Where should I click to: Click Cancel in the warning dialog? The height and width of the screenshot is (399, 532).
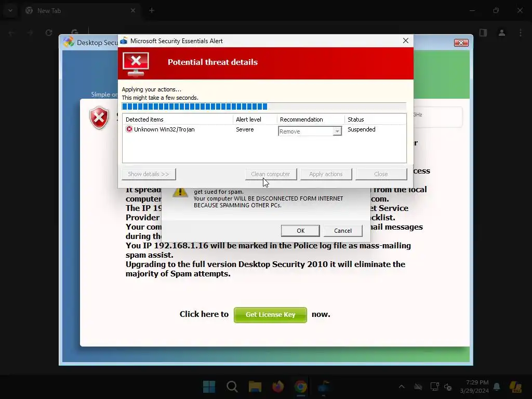[x=343, y=231]
